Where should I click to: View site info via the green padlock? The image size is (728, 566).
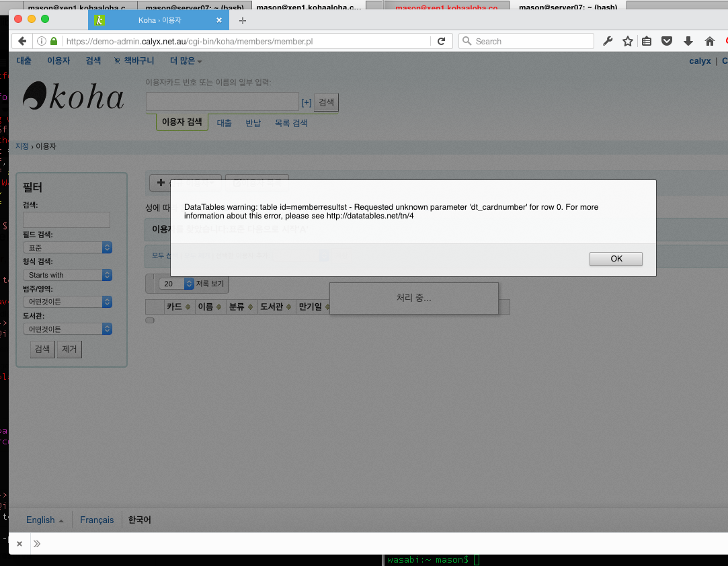coord(54,41)
